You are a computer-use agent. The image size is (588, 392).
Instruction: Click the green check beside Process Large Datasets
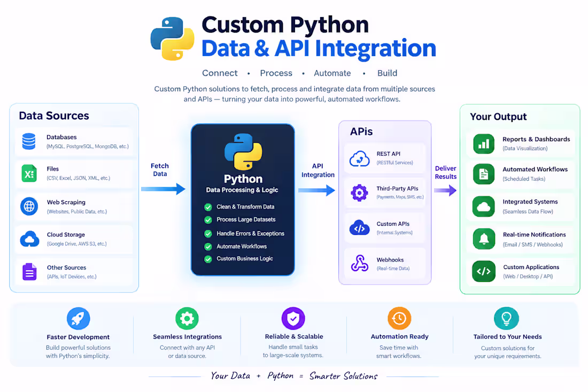(x=208, y=220)
